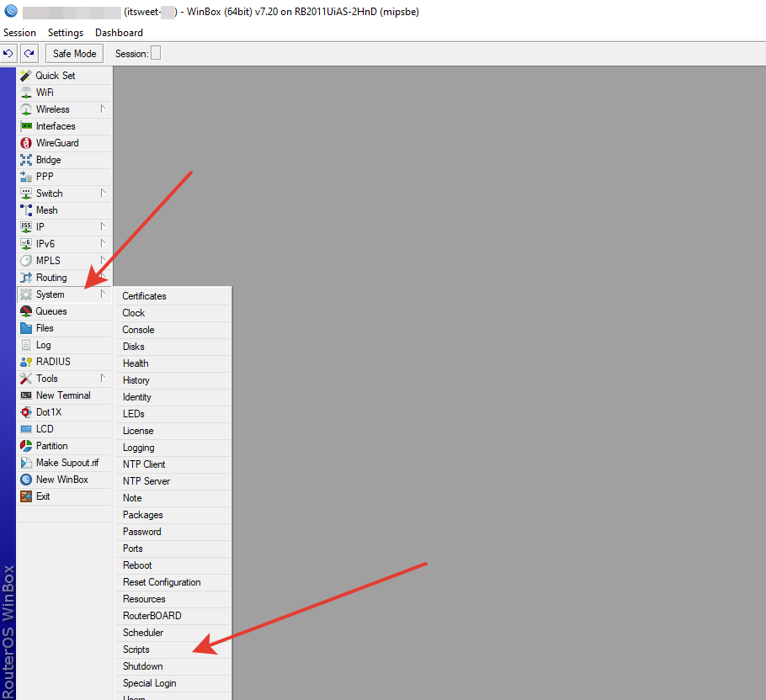Open Files via its folder icon

(x=26, y=328)
